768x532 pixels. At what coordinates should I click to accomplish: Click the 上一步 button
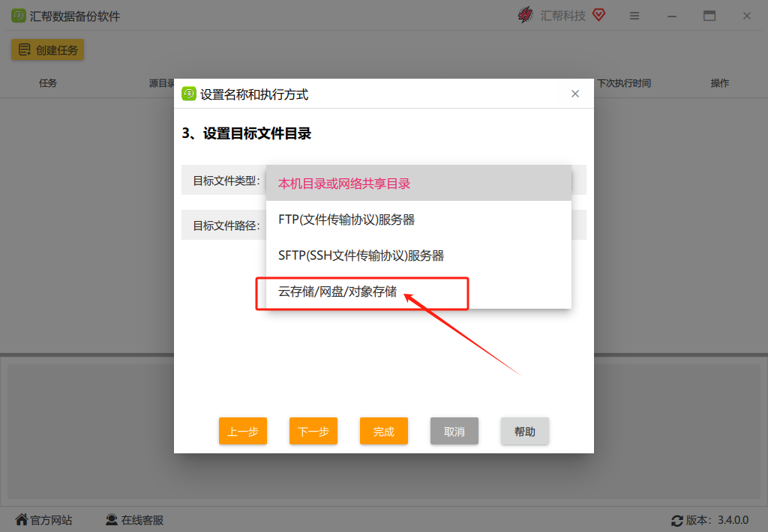[x=242, y=431]
